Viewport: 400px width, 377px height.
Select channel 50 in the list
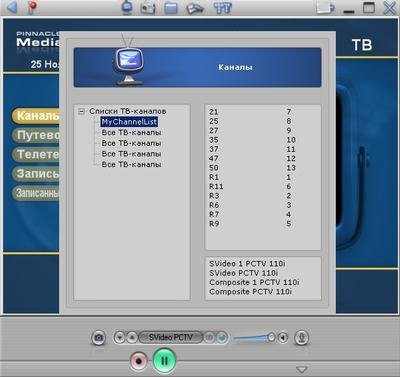pos(263,168)
